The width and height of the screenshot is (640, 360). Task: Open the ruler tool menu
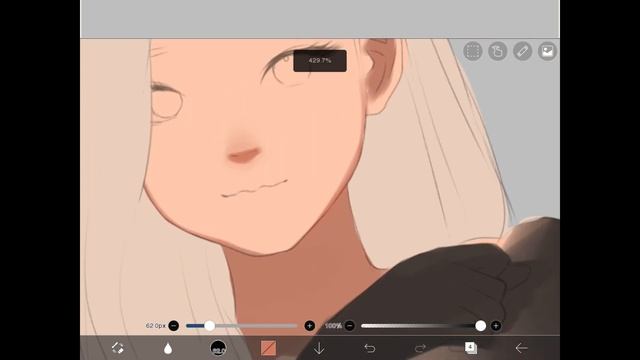pyautogui.click(x=522, y=51)
